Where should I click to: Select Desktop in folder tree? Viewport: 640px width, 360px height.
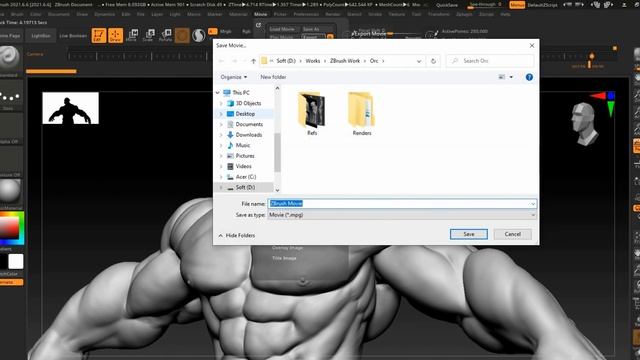[x=245, y=113]
